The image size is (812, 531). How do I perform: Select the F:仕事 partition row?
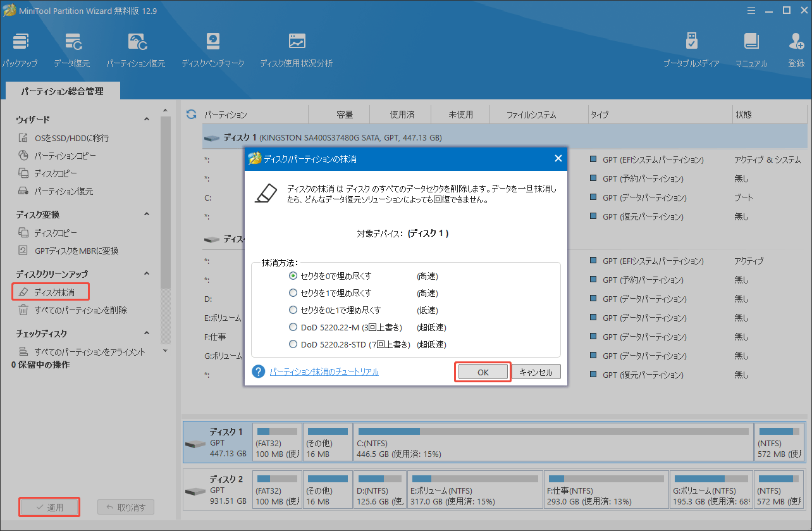click(504, 337)
